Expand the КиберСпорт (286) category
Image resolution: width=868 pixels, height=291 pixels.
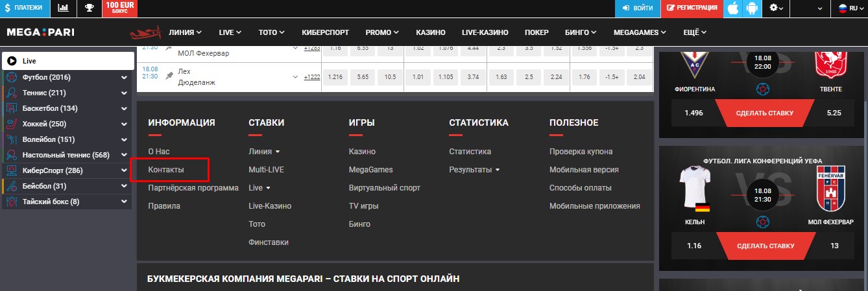click(x=124, y=170)
